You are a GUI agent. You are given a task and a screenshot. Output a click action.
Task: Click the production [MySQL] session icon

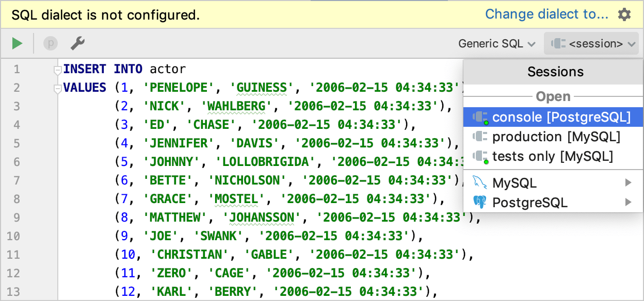480,137
